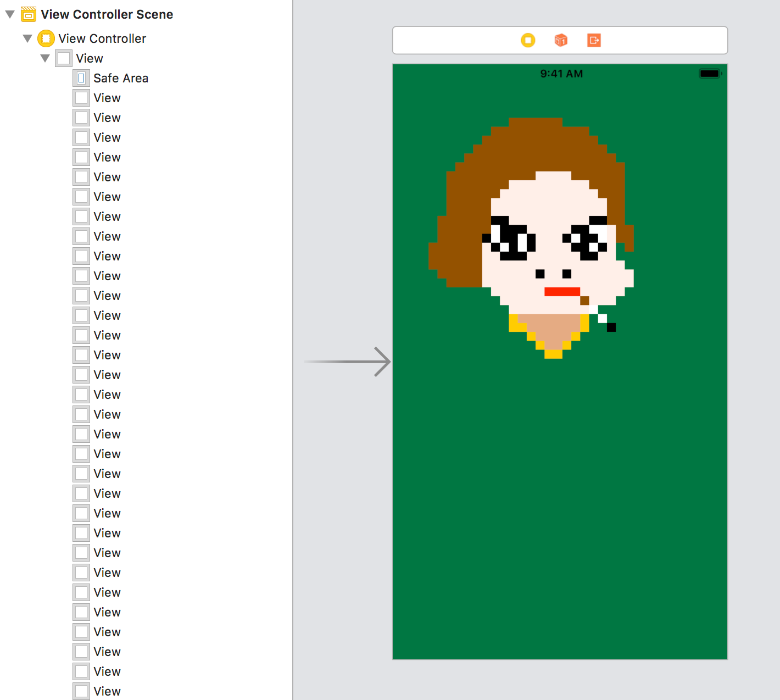Select the "View Controller Scene" outline row

coord(146,14)
